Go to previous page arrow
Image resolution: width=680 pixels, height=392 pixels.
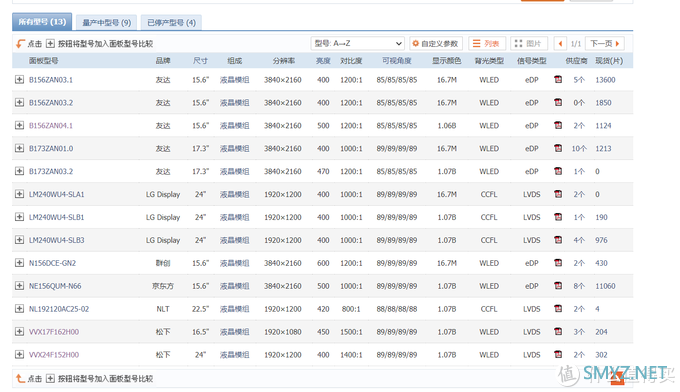point(560,43)
